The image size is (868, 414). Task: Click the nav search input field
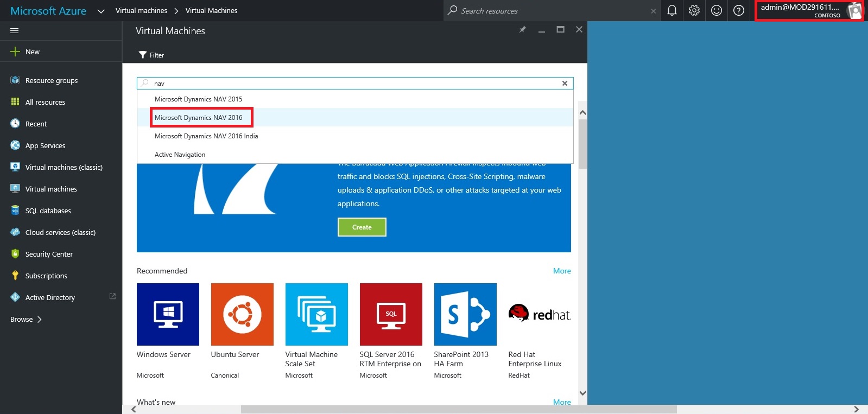pyautogui.click(x=353, y=84)
